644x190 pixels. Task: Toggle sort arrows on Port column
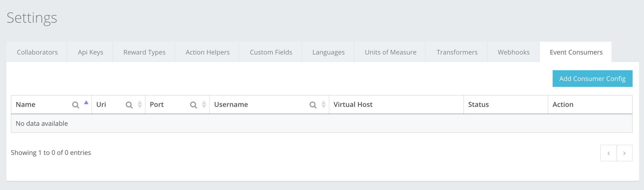pos(204,104)
